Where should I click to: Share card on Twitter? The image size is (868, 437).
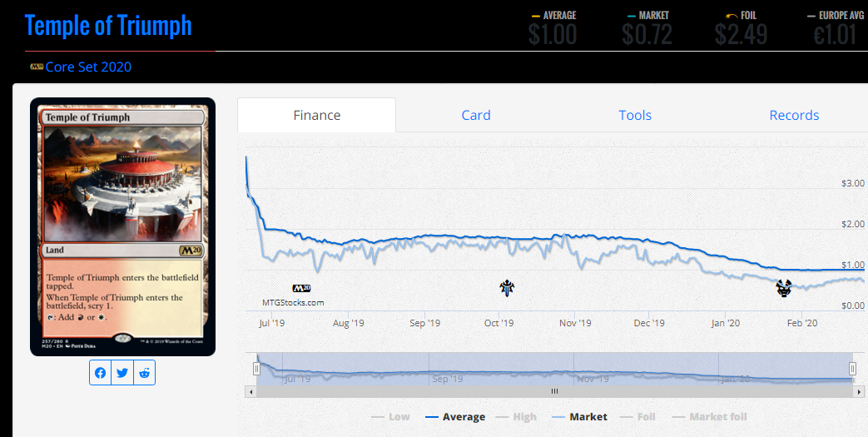click(122, 373)
